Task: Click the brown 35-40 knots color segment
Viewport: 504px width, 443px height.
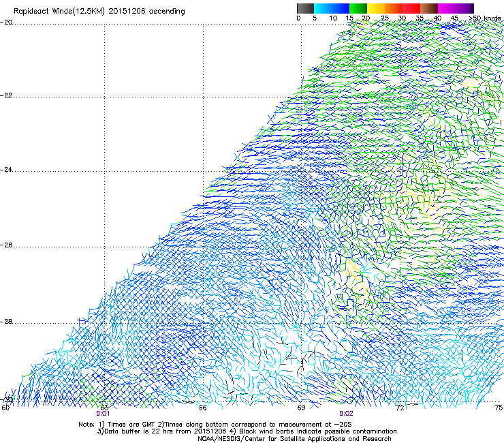Action: [429, 8]
